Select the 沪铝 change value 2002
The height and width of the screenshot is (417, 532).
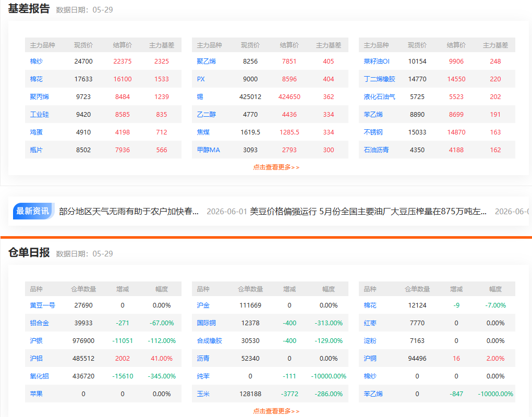click(123, 358)
